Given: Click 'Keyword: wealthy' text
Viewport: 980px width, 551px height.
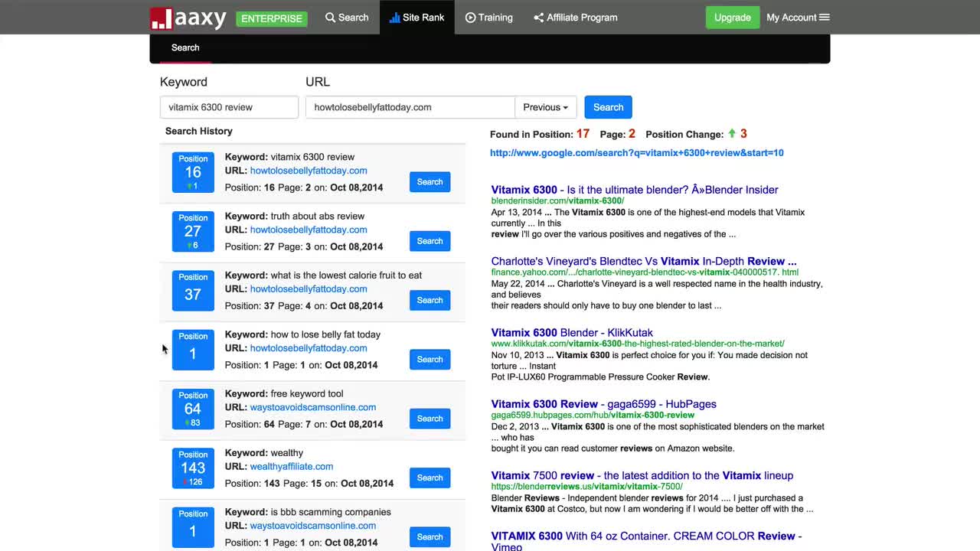Looking at the screenshot, I should [264, 453].
